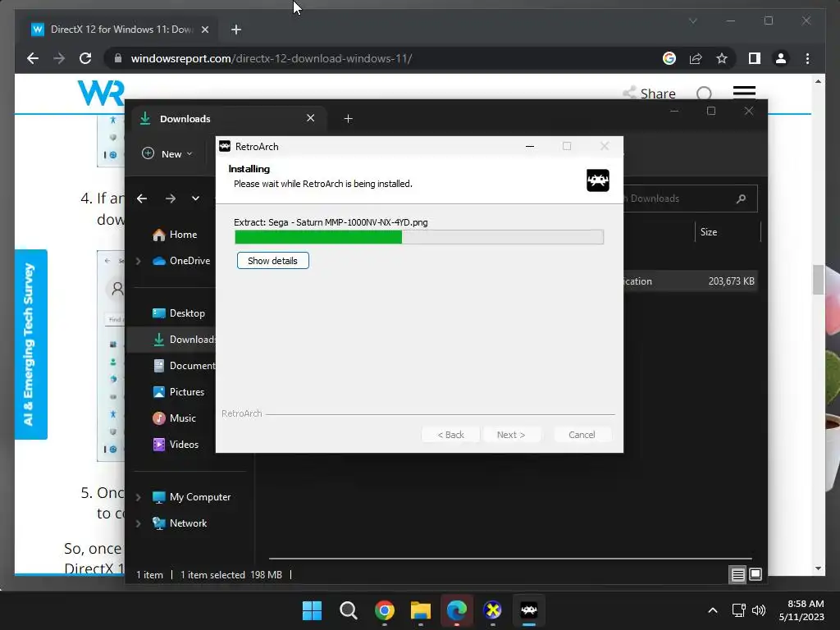This screenshot has height=630, width=840.
Task: Open Microsoft Edge from the taskbar
Action: click(x=456, y=610)
